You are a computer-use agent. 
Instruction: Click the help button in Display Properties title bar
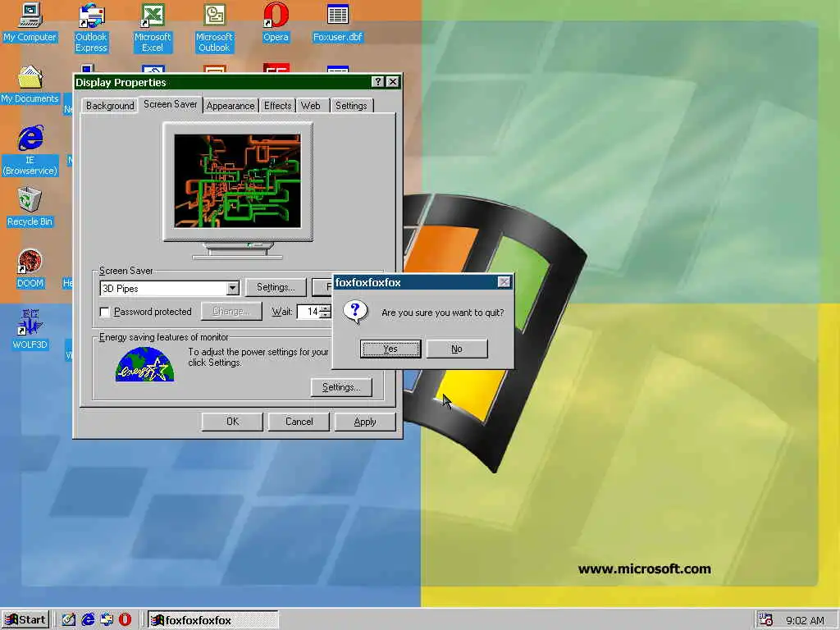click(x=377, y=81)
